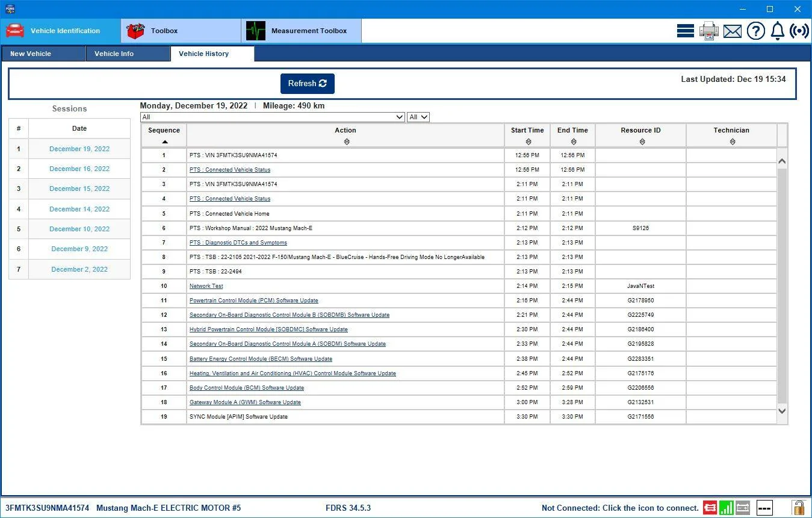This screenshot has height=518, width=812.
Task: Click the wireless connection signal icon
Action: pos(799,31)
